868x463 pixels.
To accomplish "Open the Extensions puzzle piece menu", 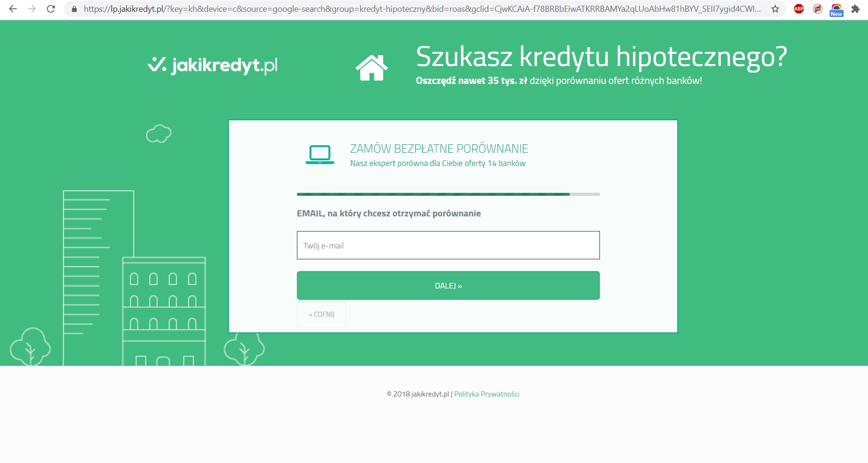I will [855, 8].
